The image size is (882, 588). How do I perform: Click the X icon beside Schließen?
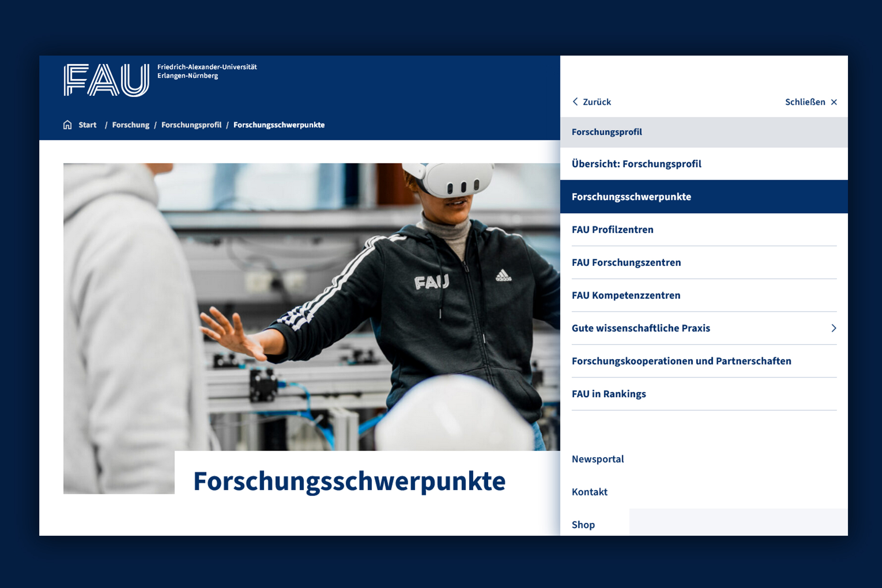pos(834,102)
